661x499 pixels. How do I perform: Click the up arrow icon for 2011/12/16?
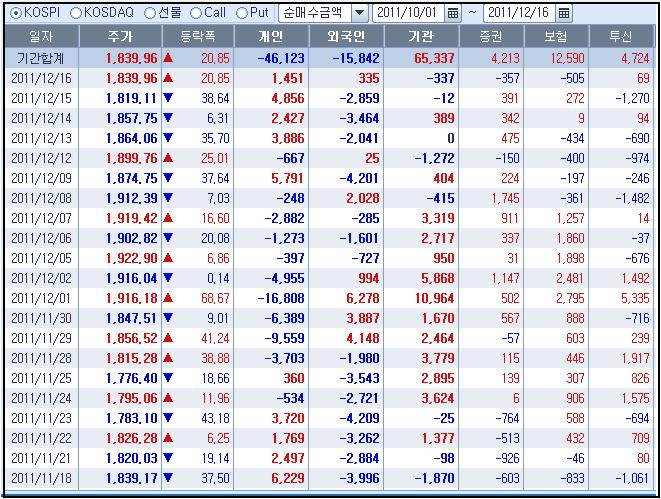tap(168, 78)
